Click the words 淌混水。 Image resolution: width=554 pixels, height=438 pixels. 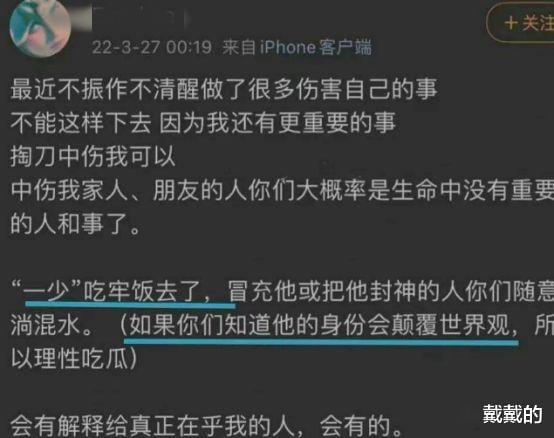52,325
